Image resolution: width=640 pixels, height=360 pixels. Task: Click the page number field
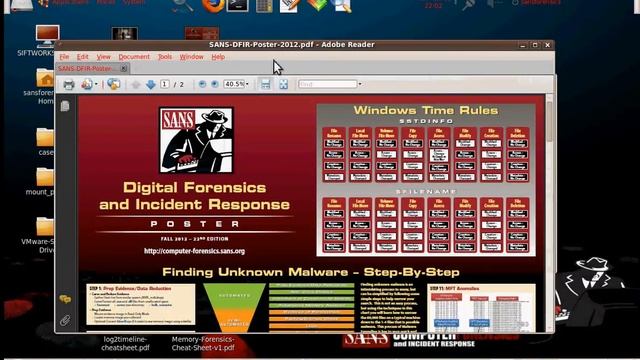164,84
